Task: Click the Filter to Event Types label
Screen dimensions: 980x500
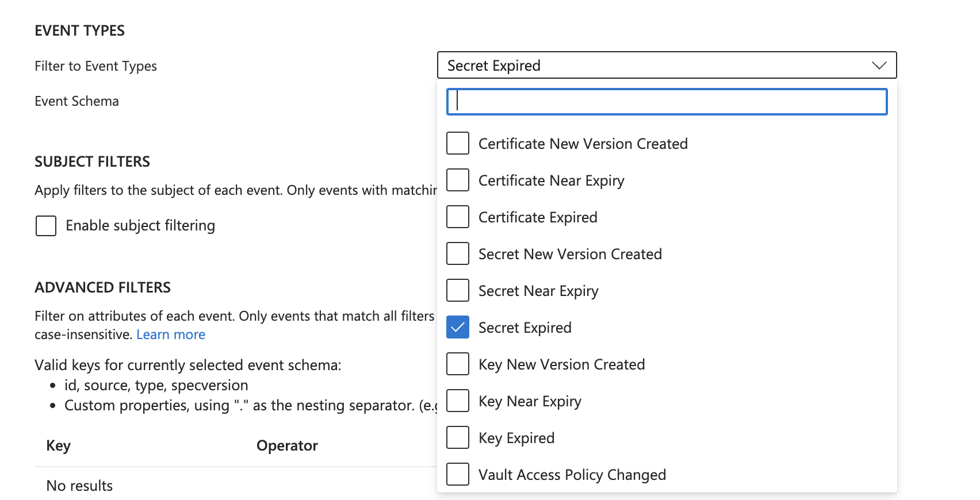Action: pyautogui.click(x=95, y=66)
